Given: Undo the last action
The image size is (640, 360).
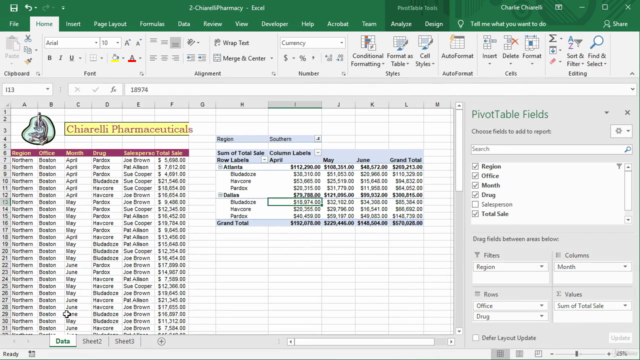Looking at the screenshot, I should [x=28, y=8].
